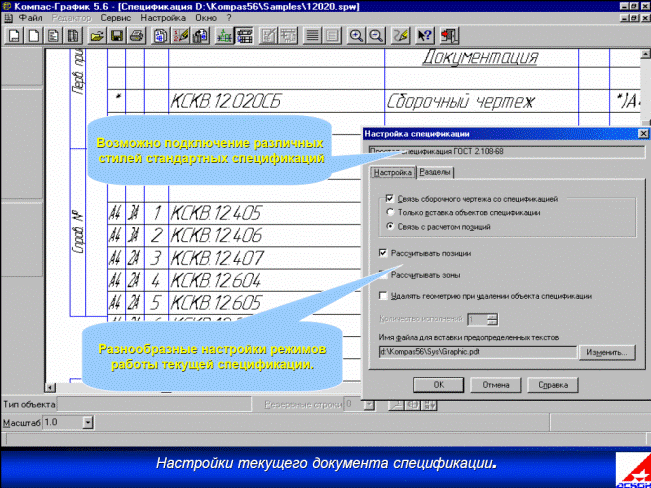Viewport: 651px width, 488px height.
Task: Switch to the Настройка dialog tab
Action: tap(392, 172)
